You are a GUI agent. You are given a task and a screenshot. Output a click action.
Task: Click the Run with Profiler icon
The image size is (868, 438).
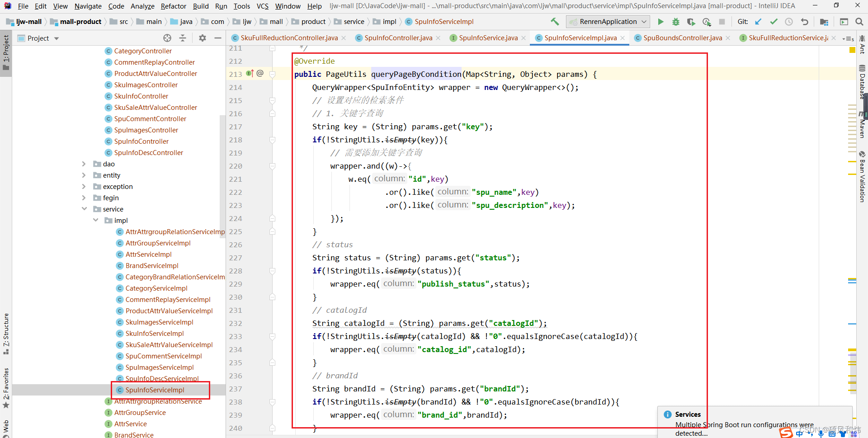point(707,22)
